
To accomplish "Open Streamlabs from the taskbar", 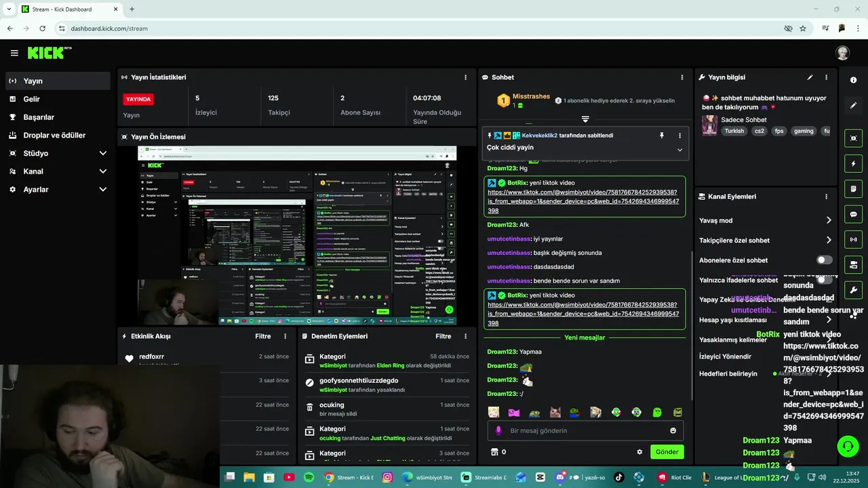I will [x=484, y=477].
